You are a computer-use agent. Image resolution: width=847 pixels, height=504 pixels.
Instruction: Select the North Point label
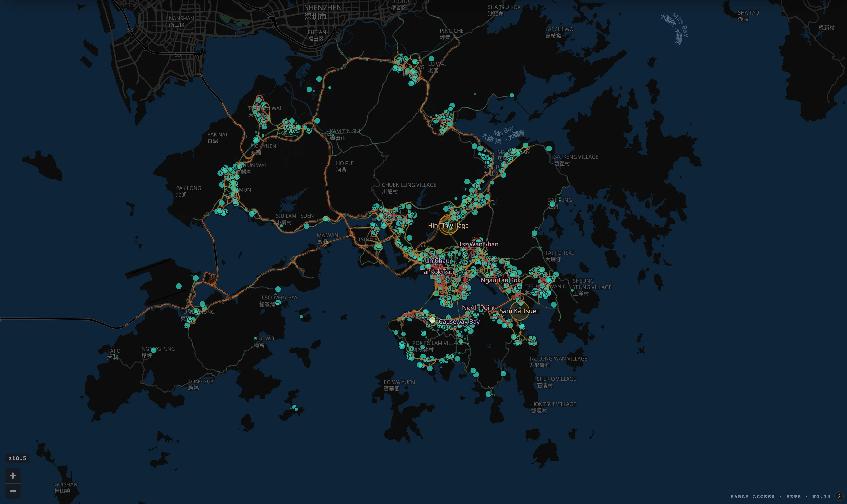(478, 308)
